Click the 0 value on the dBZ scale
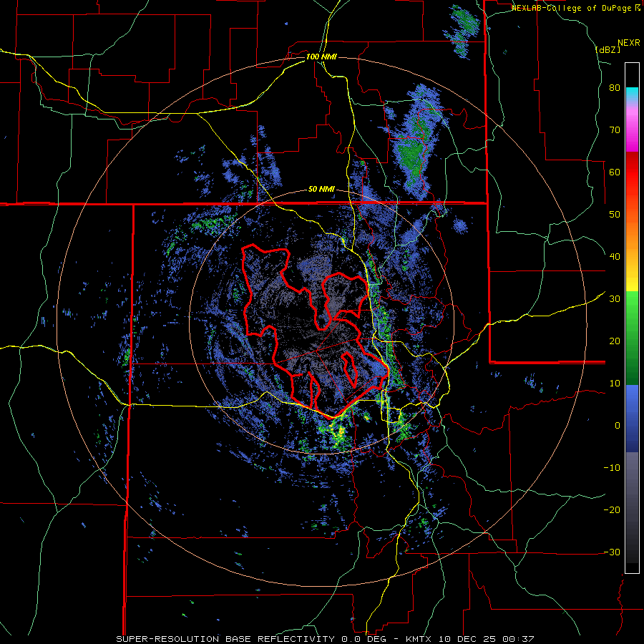The height and width of the screenshot is (644, 644). tap(618, 426)
